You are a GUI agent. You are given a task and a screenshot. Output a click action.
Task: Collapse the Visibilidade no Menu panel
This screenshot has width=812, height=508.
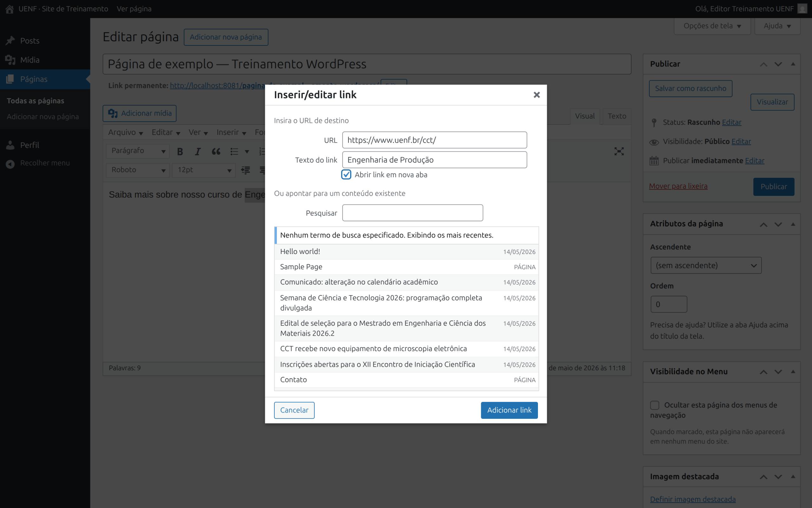[x=793, y=372]
